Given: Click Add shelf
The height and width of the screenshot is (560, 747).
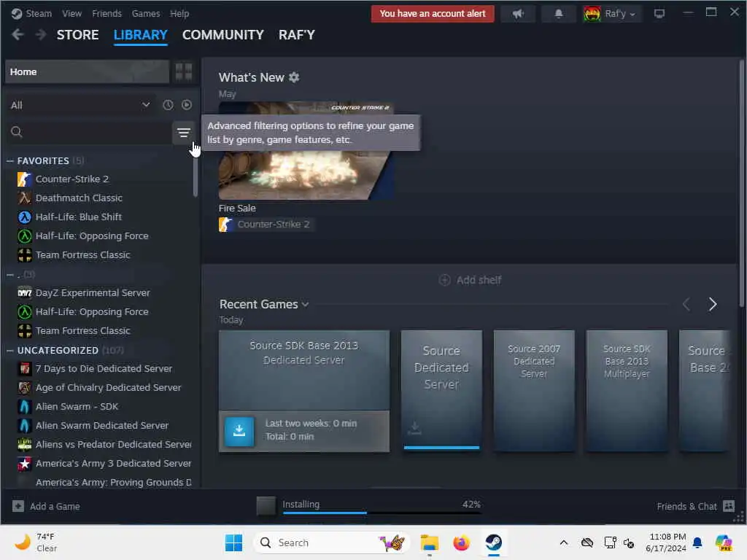Looking at the screenshot, I should coord(470,280).
